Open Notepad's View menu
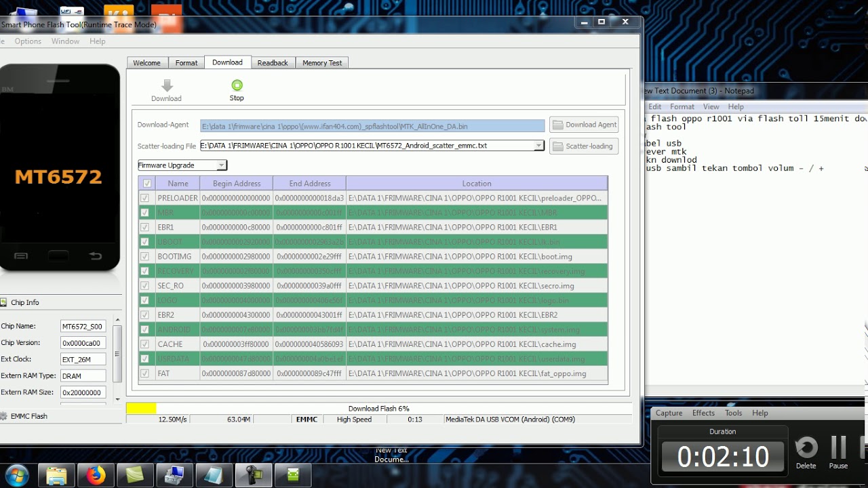Image resolution: width=868 pixels, height=488 pixels. [x=711, y=106]
